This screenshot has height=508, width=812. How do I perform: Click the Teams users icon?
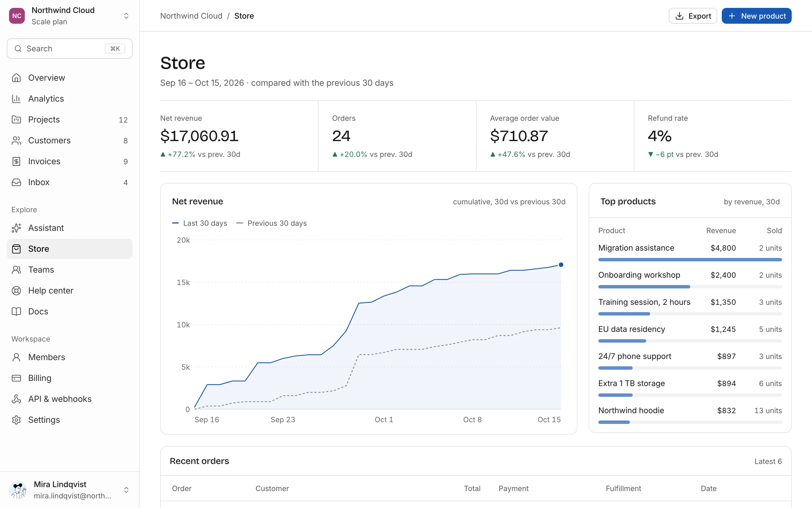pos(16,270)
